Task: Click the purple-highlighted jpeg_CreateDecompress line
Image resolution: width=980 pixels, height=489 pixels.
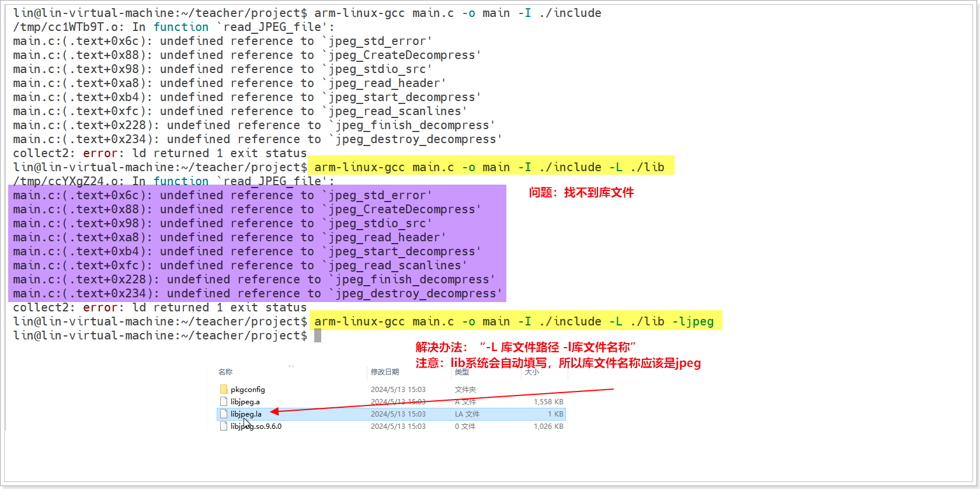Action: coord(247,209)
